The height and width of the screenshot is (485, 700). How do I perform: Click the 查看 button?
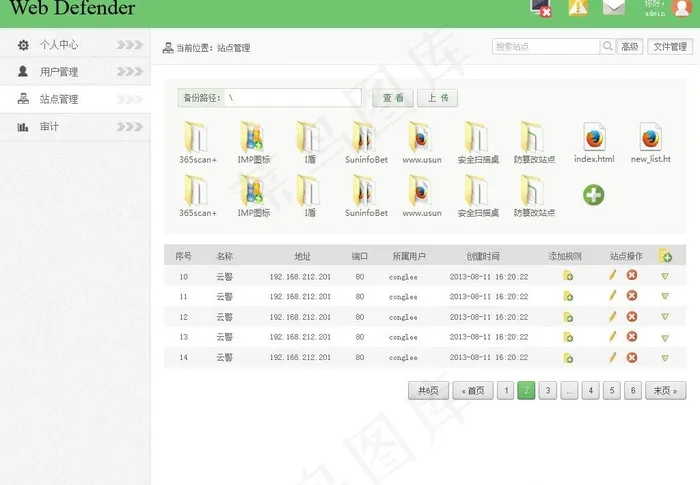point(393,98)
